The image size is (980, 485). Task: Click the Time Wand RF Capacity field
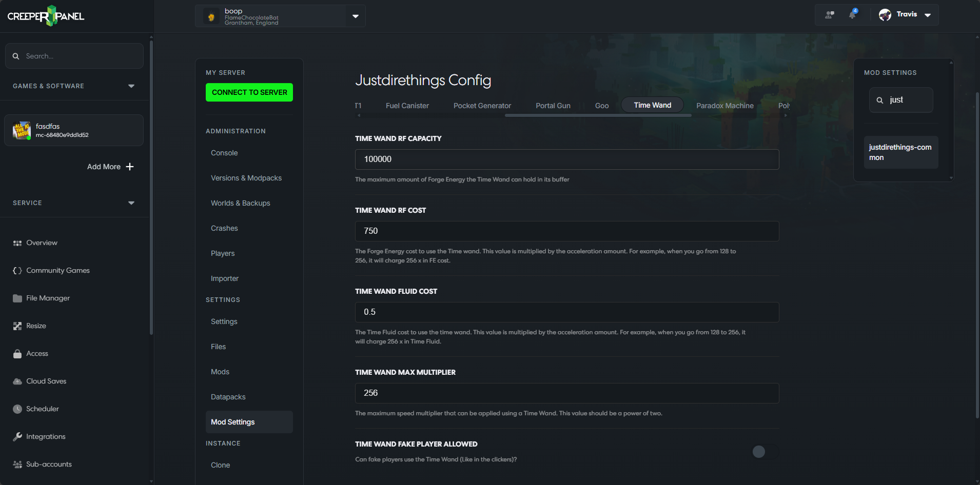(567, 159)
